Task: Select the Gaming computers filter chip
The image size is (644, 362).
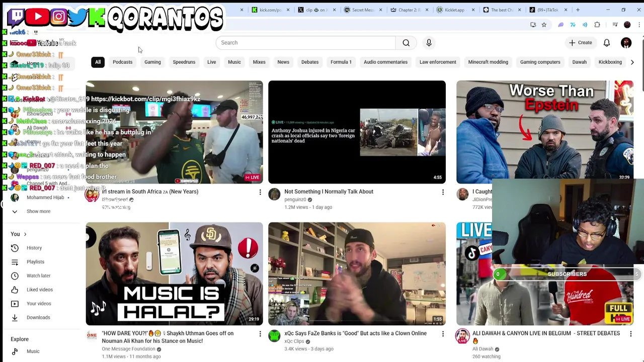Action: click(540, 62)
